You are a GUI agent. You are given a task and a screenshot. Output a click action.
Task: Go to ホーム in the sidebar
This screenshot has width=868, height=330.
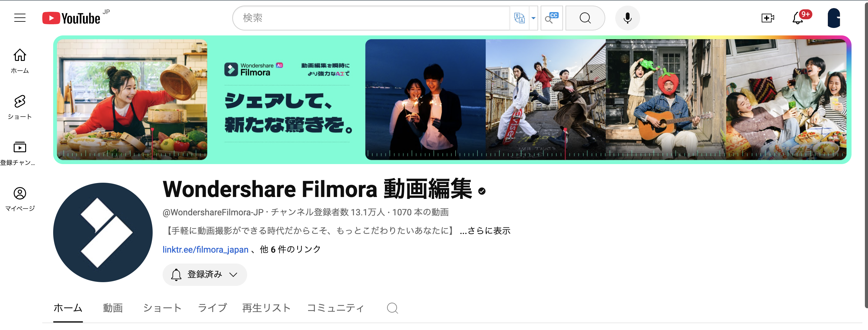(20, 61)
